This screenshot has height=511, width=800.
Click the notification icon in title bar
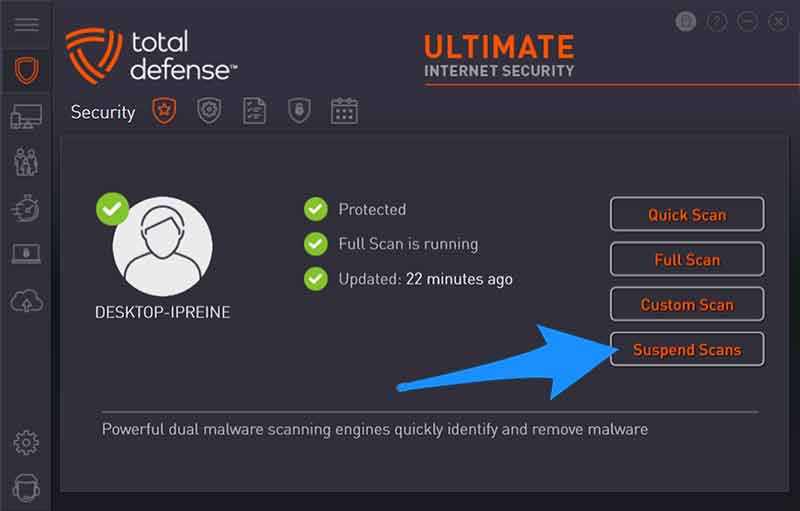point(686,21)
